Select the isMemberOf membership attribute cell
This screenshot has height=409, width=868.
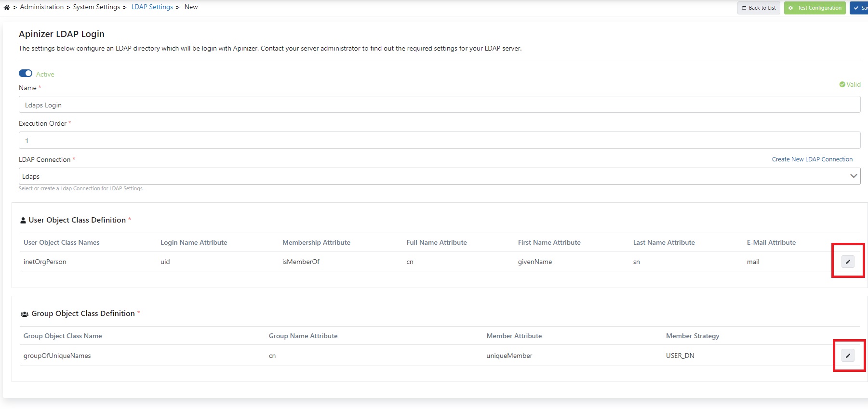click(301, 262)
